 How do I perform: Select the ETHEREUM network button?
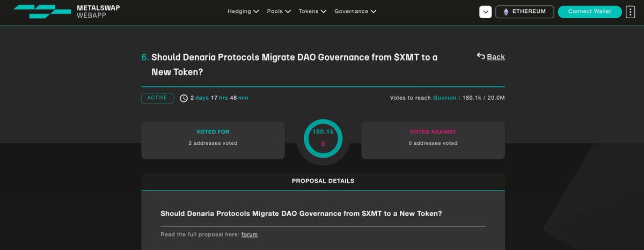(x=524, y=12)
